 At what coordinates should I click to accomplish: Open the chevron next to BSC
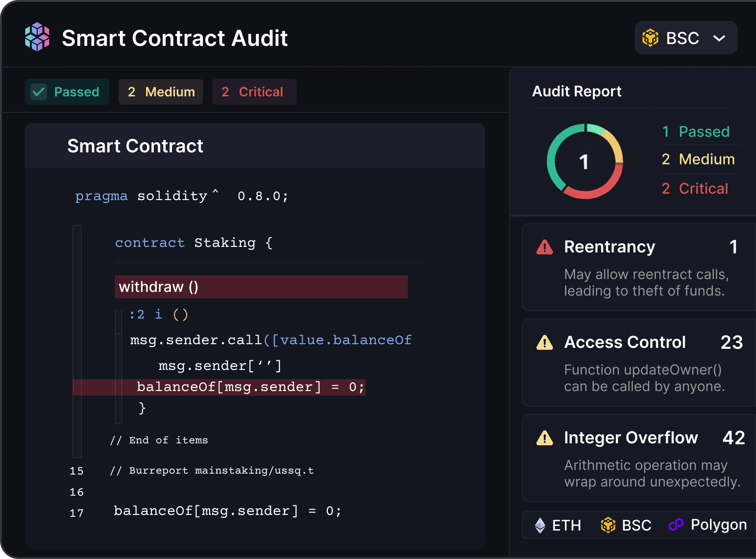click(x=719, y=39)
